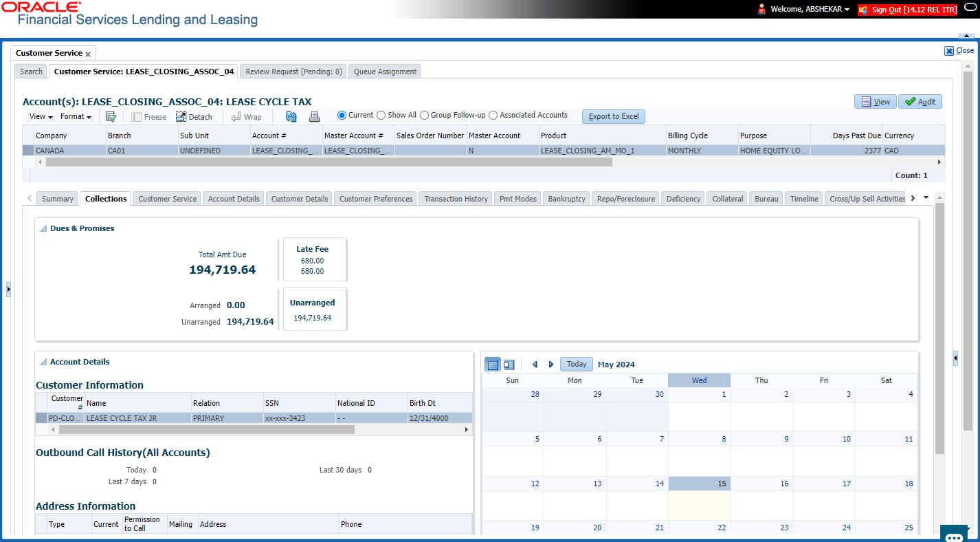
Task: Select May 15 in the calendar
Action: 699,498
